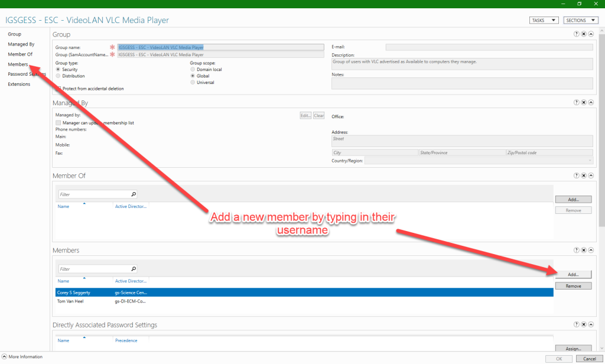
Task: Restore the window with the title bar button
Action: click(579, 4)
